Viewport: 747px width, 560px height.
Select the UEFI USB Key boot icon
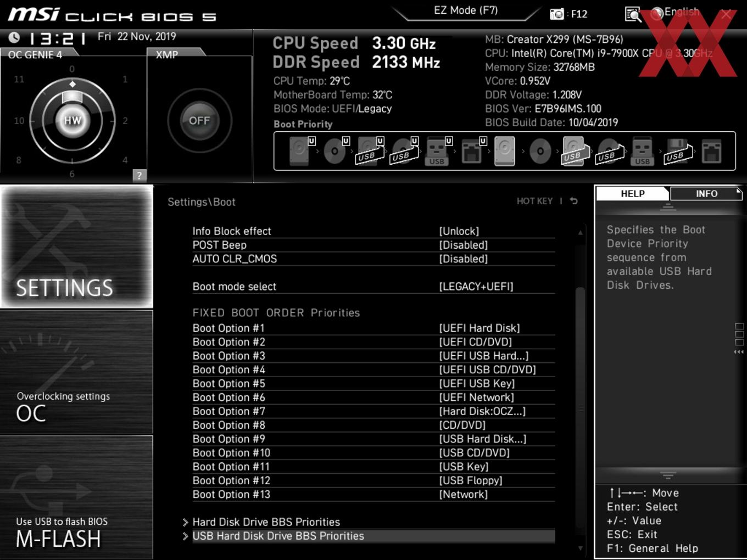(x=438, y=151)
